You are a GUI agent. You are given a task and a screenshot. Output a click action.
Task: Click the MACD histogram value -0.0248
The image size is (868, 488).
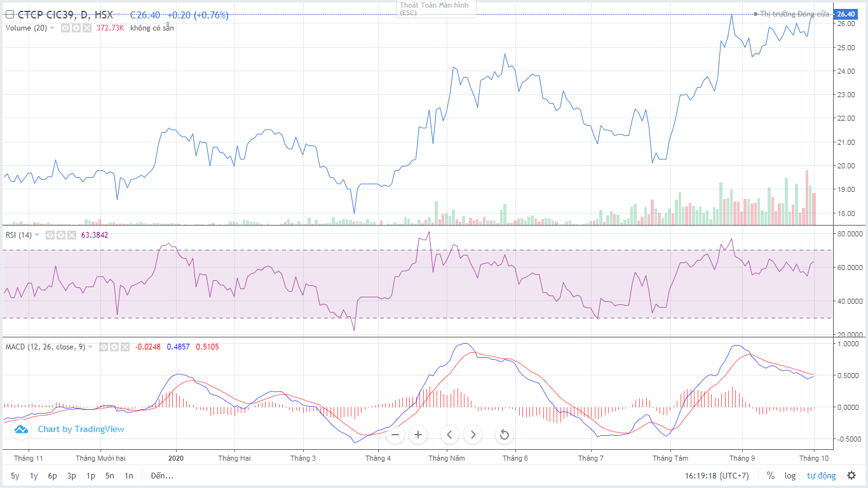(147, 347)
